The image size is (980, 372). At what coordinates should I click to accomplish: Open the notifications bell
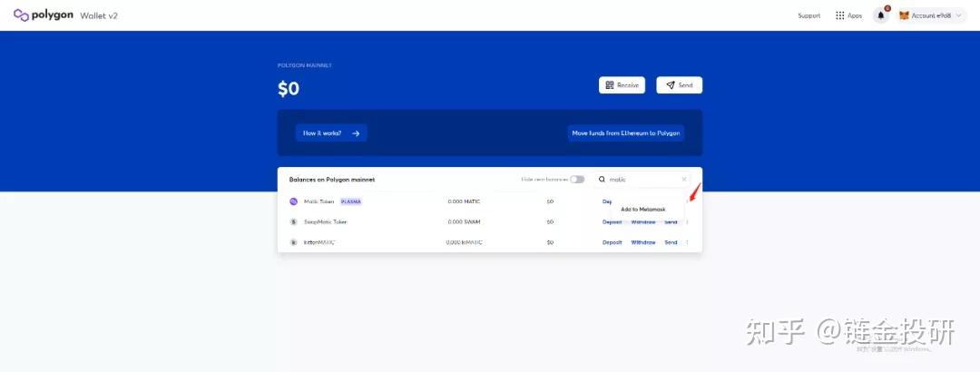point(881,15)
